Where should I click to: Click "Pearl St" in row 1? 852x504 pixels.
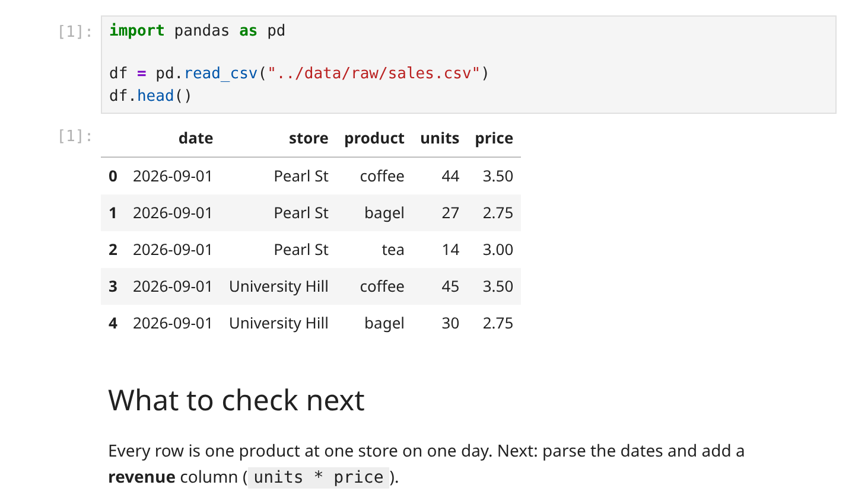pos(301,213)
